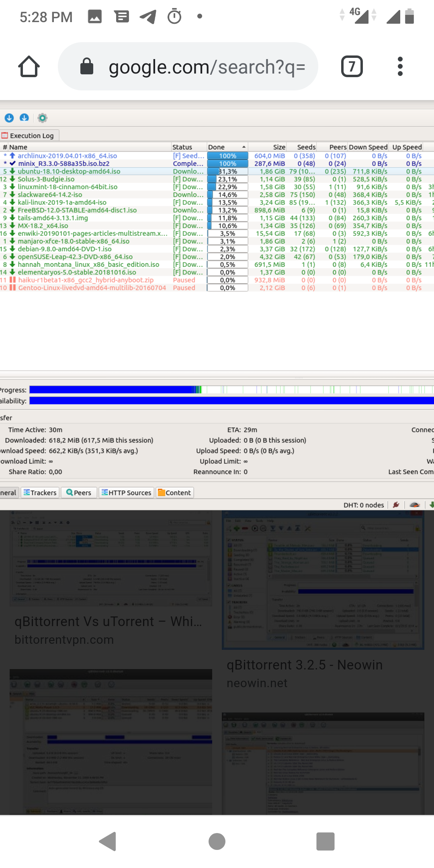Open the tab switcher showing 7 tabs

pyautogui.click(x=352, y=66)
